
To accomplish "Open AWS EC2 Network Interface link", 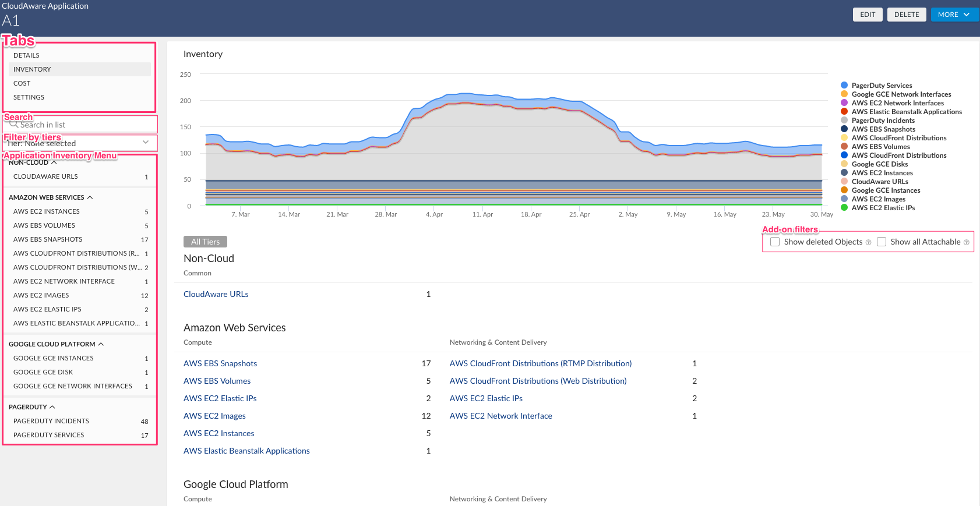I will click(x=501, y=416).
